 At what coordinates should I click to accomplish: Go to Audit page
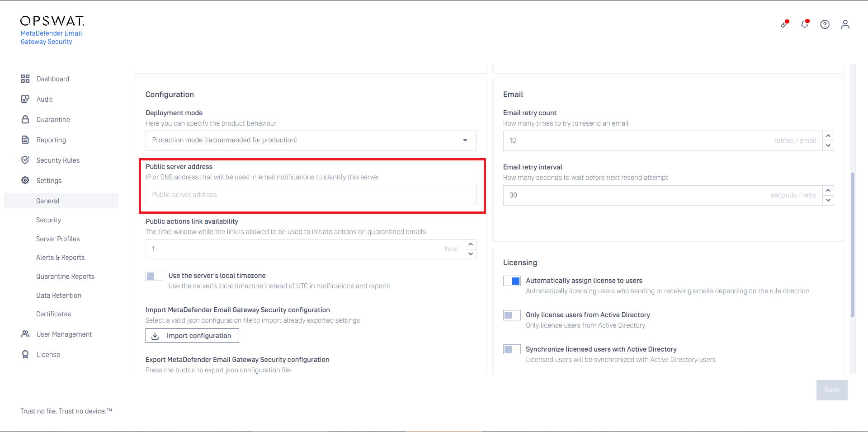coord(44,99)
